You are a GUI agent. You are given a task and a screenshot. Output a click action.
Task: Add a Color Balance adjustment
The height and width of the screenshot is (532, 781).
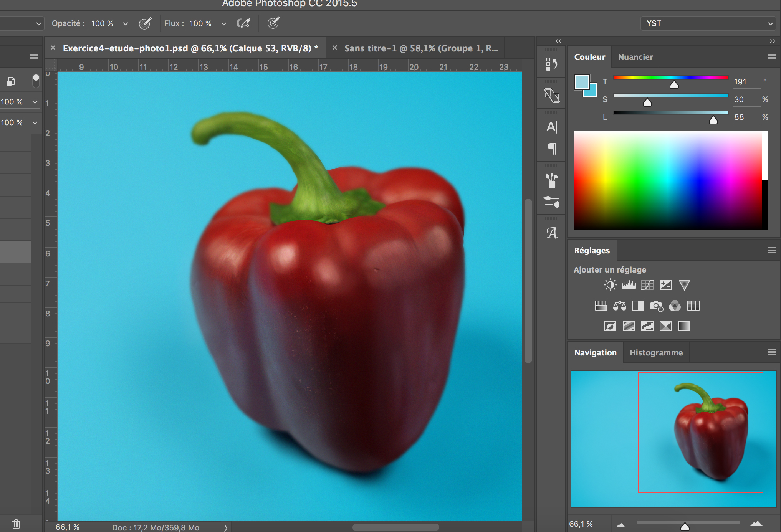(619, 306)
